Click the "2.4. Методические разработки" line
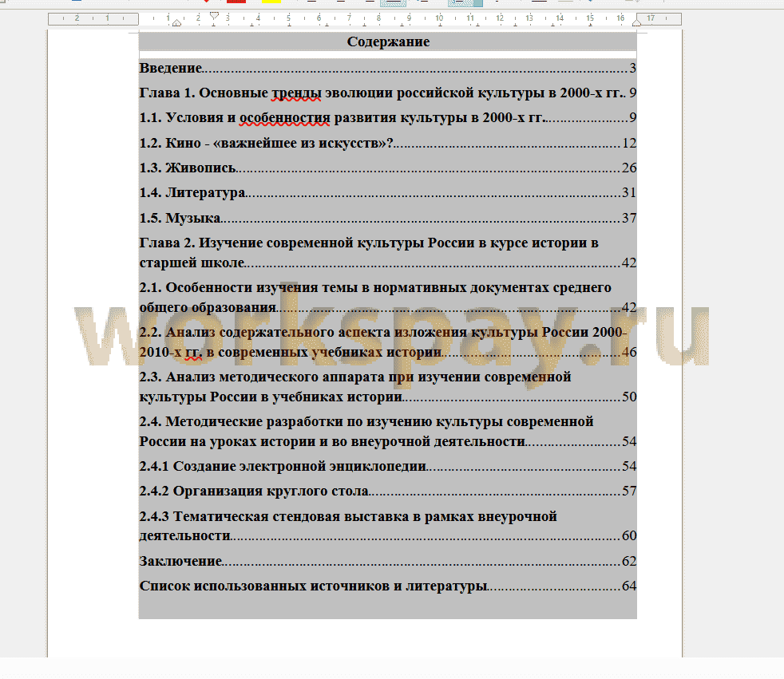The image size is (784, 679). (x=366, y=422)
